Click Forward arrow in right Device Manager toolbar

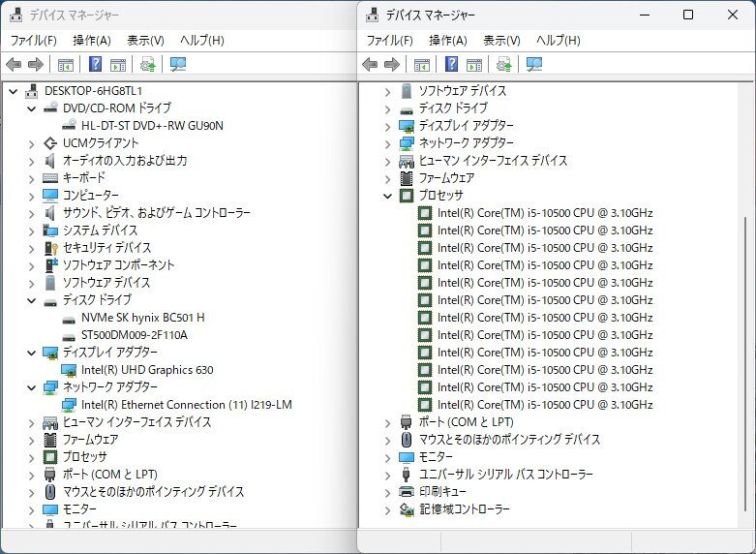coord(392,64)
